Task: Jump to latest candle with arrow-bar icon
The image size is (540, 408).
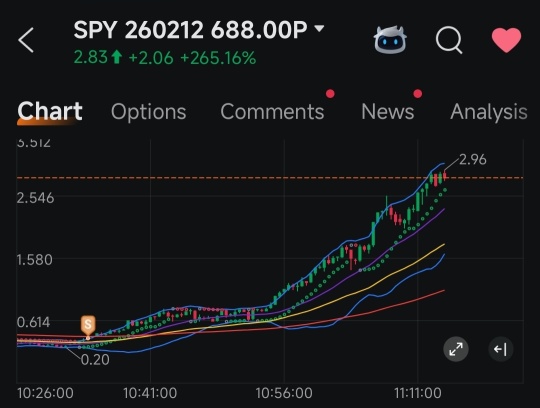Action: tap(501, 349)
